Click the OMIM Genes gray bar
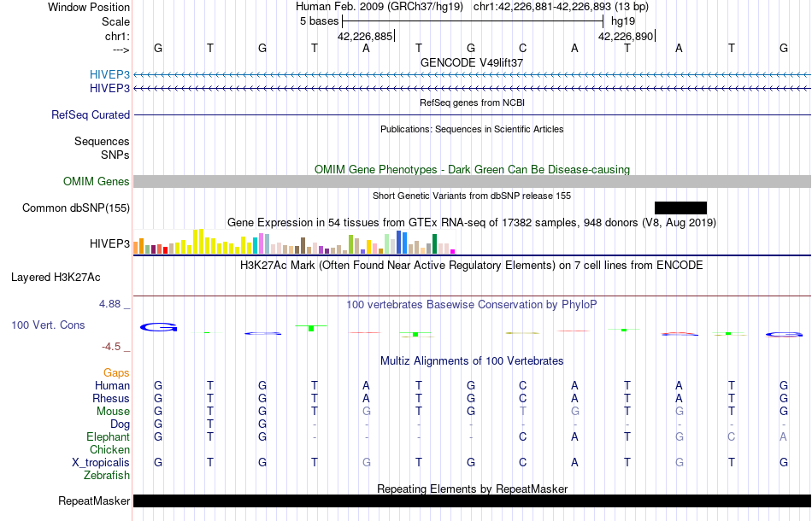The image size is (812, 521). 473,181
